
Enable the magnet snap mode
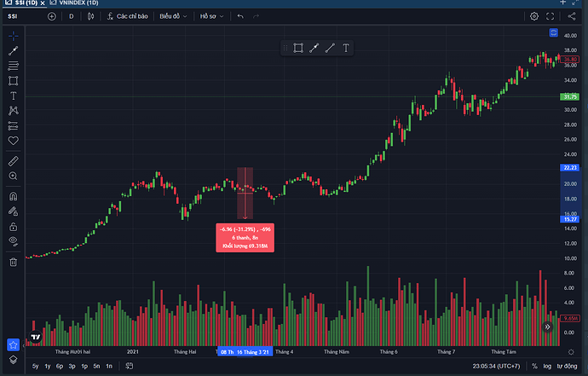pyautogui.click(x=14, y=196)
